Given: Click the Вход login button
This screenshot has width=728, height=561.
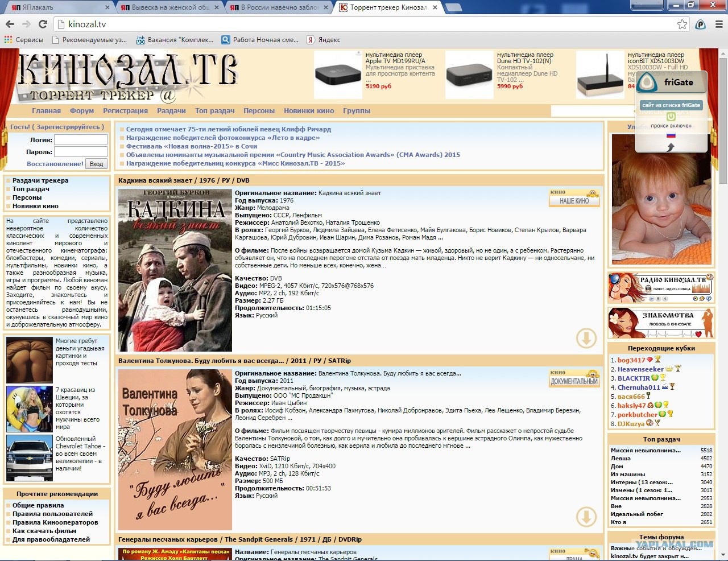Looking at the screenshot, I should click(97, 164).
